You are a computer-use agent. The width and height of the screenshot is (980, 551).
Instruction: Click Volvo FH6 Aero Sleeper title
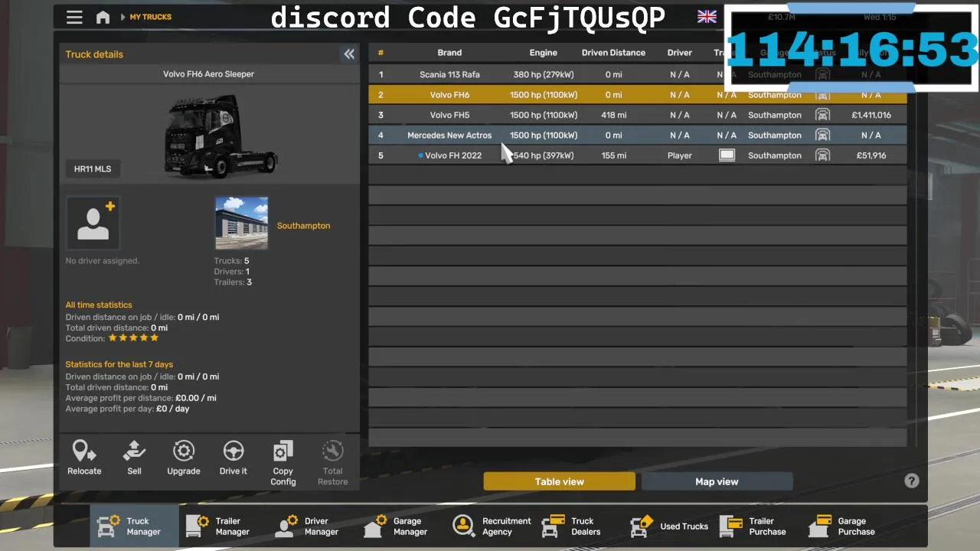point(208,74)
